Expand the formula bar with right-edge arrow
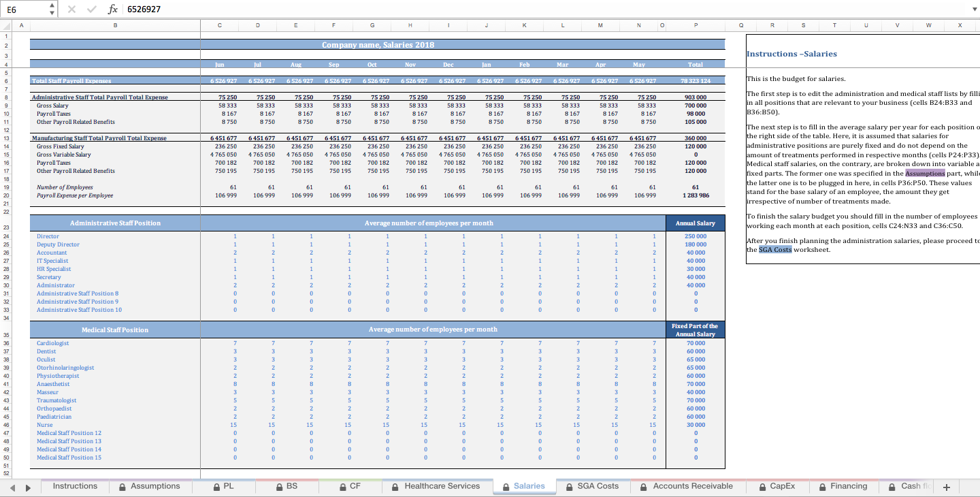This screenshot has width=980, height=497. (973, 10)
